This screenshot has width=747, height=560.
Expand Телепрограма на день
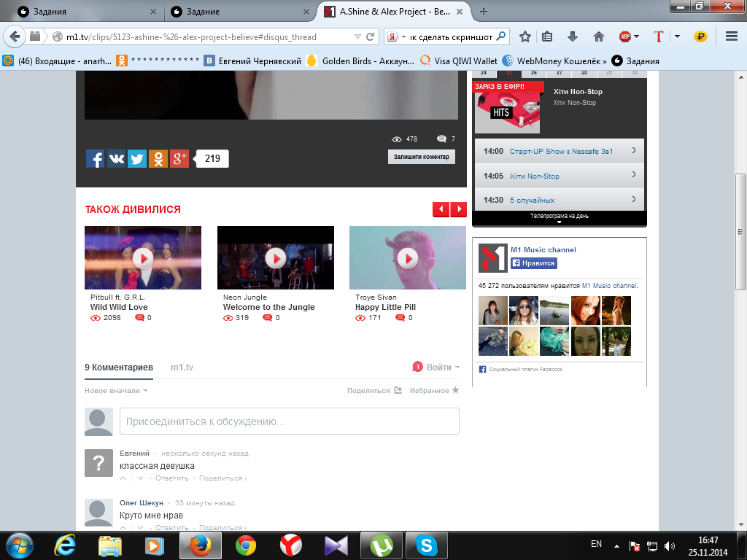(560, 217)
